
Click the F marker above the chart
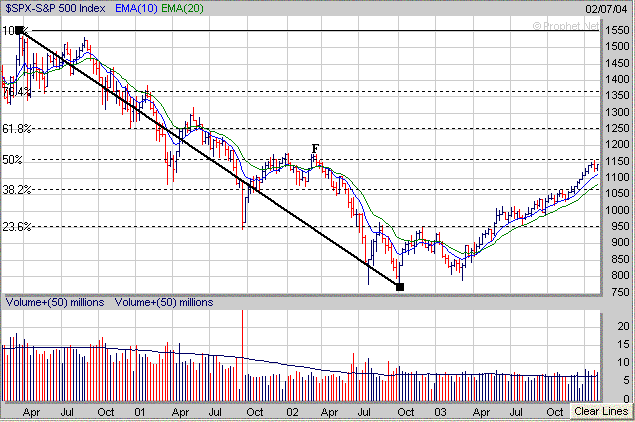(315, 148)
